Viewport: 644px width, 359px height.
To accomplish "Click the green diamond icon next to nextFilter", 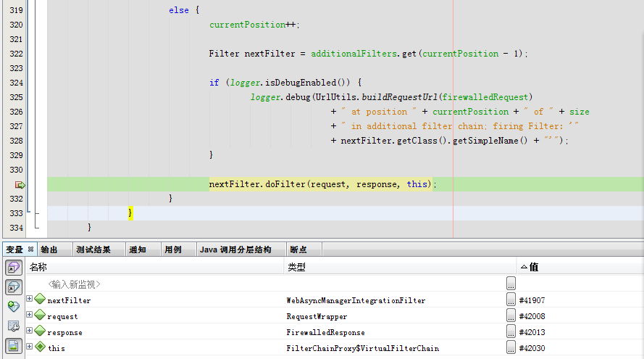I will click(x=40, y=299).
